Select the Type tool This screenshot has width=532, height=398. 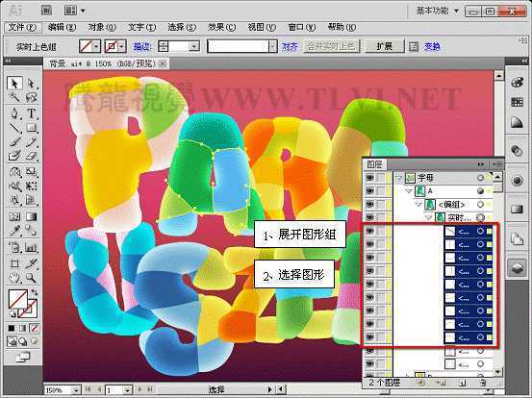[31, 113]
